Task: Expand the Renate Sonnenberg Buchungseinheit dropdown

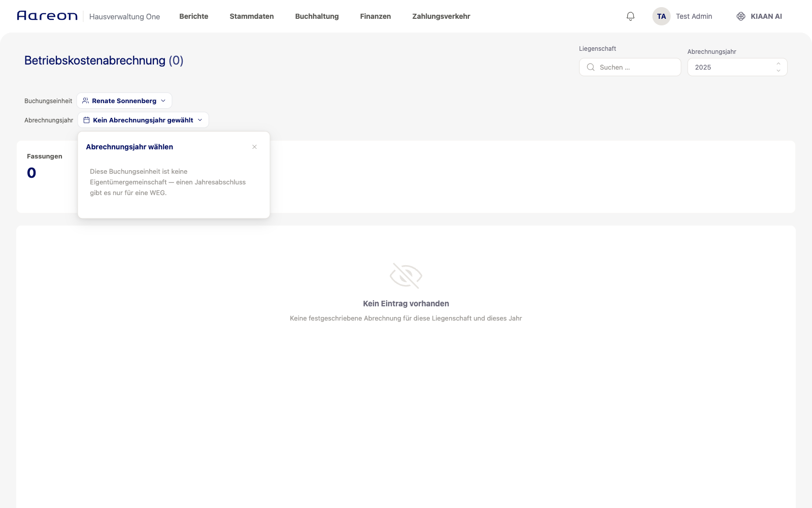Action: coord(124,101)
